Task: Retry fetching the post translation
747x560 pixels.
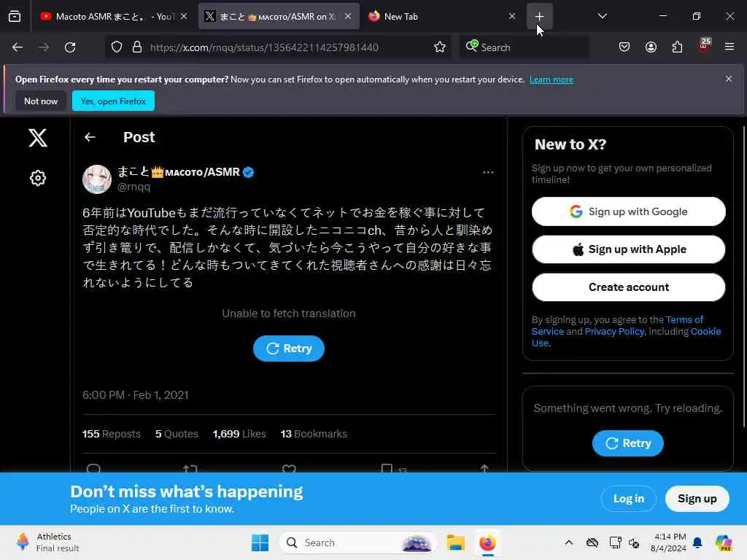Action: pos(289,349)
